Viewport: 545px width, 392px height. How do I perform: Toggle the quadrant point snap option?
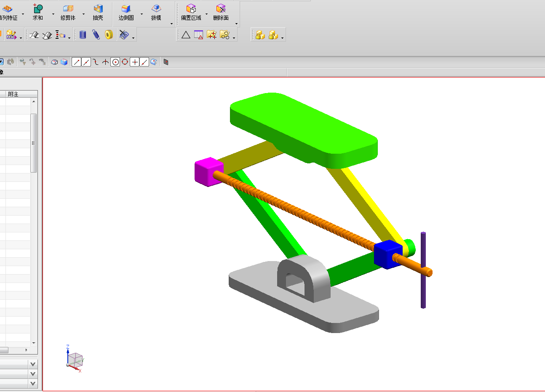point(125,62)
